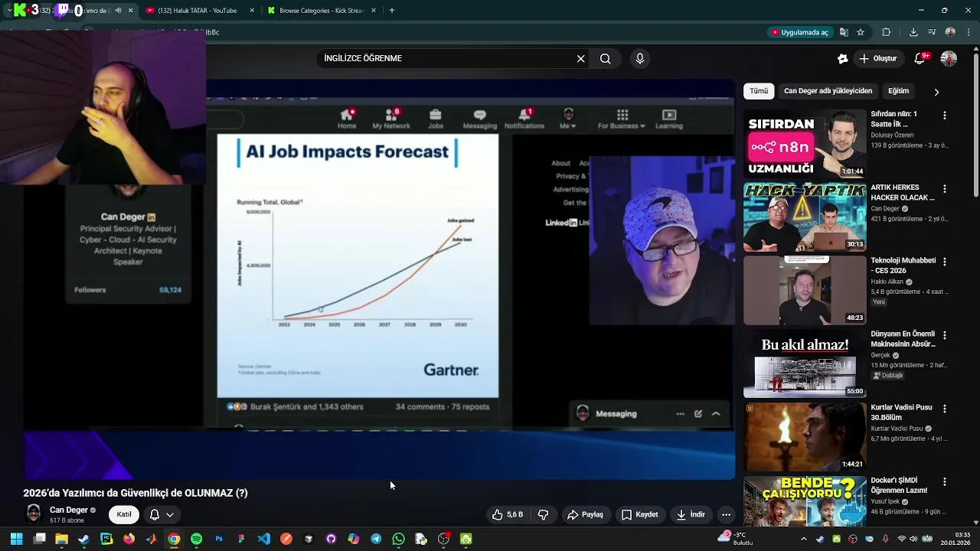The height and width of the screenshot is (551, 980).
Task: Open Telegram from taskbar
Action: point(376,540)
